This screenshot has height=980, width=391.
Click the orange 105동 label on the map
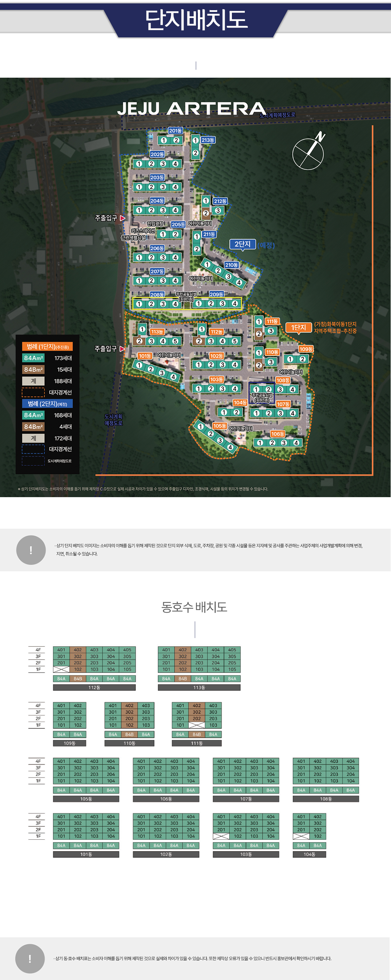pyautogui.click(x=219, y=426)
